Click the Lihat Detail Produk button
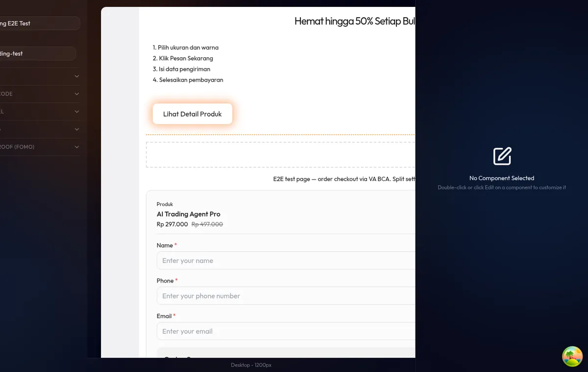The width and height of the screenshot is (588, 372). point(193,114)
